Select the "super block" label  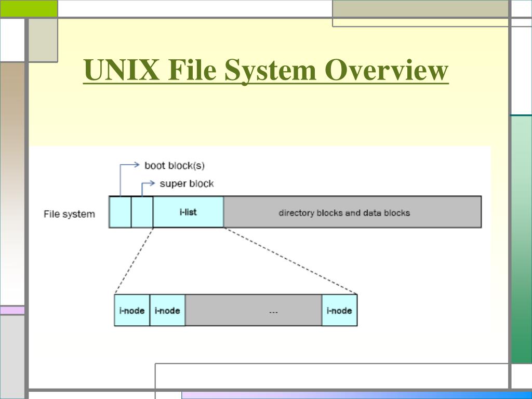pos(187,183)
